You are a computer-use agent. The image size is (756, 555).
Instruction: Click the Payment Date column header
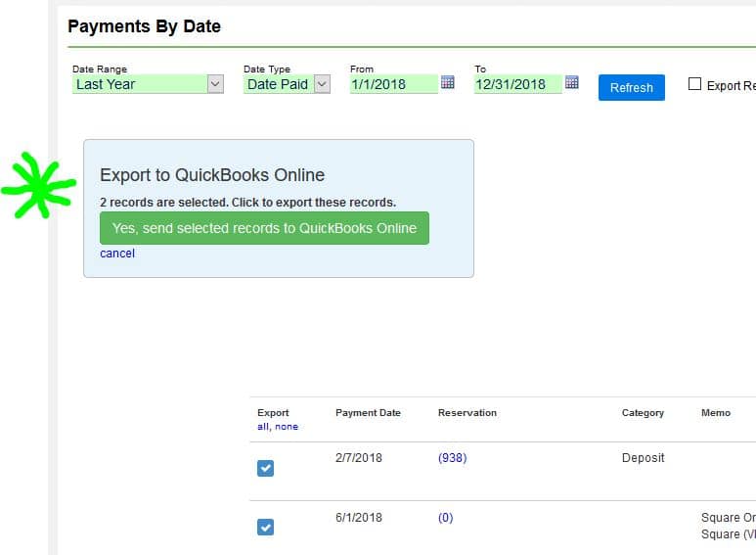coord(368,413)
